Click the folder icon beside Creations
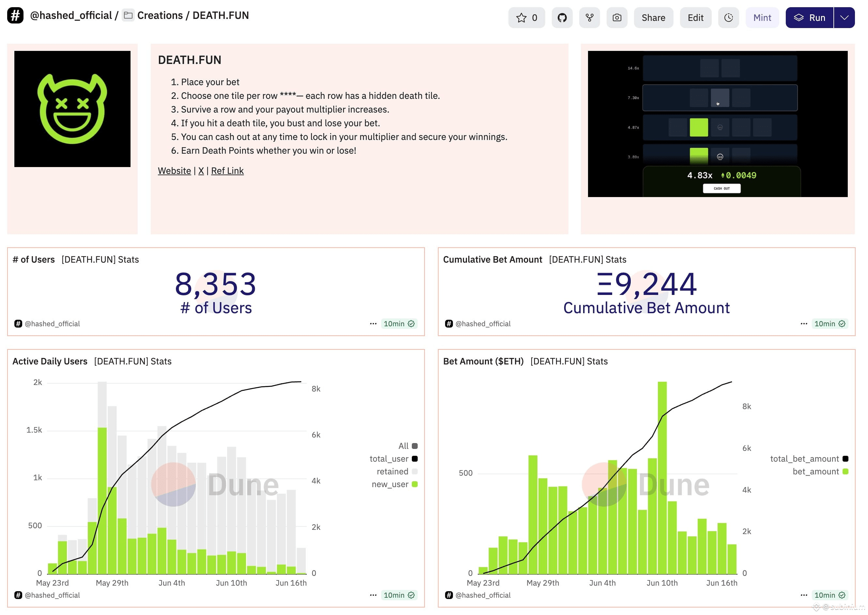 [x=128, y=16]
